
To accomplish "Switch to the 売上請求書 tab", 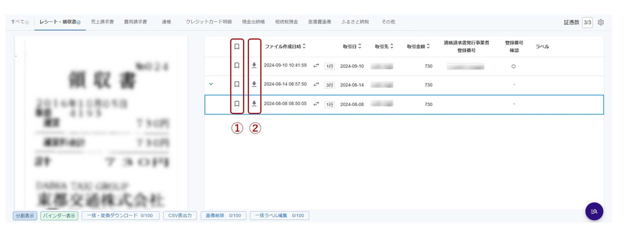I will pos(102,22).
